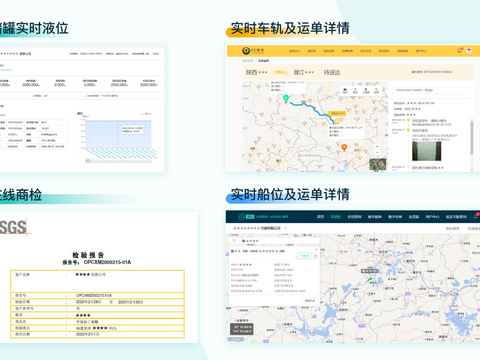Close the ship details popup

coord(316,250)
